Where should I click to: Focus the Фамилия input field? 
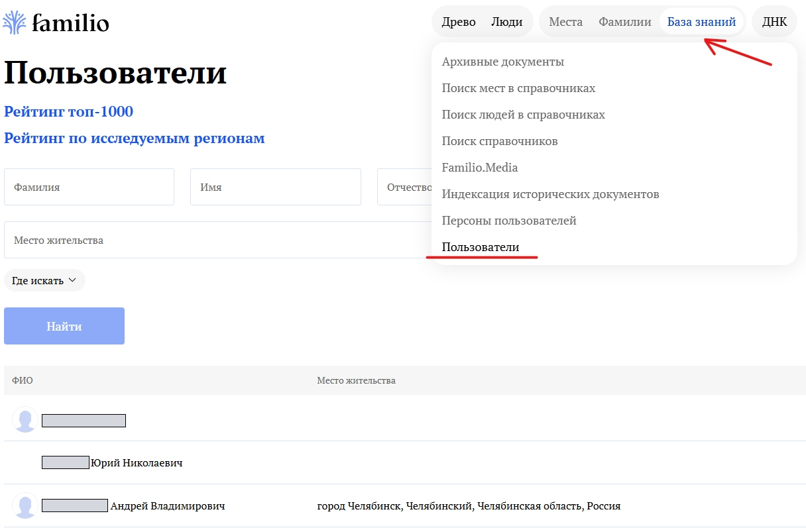click(89, 187)
